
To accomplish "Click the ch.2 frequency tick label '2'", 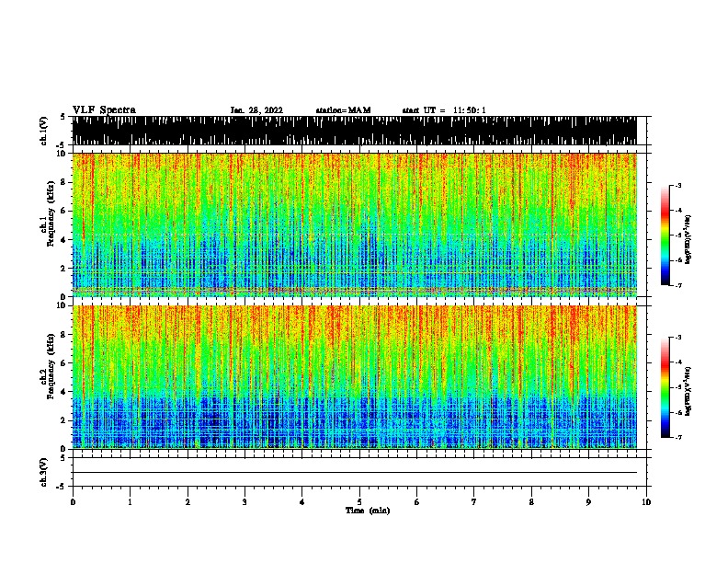I will point(63,420).
